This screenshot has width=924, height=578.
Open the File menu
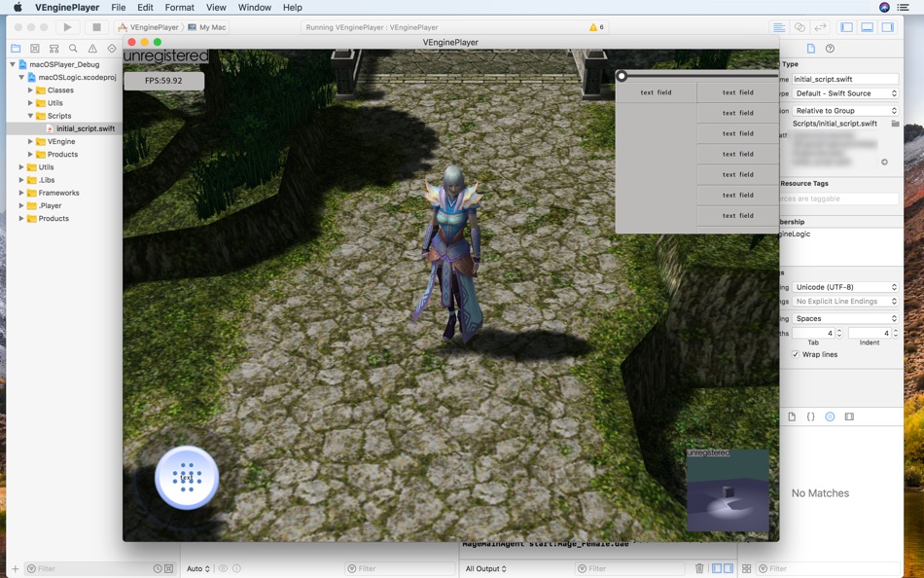point(119,7)
